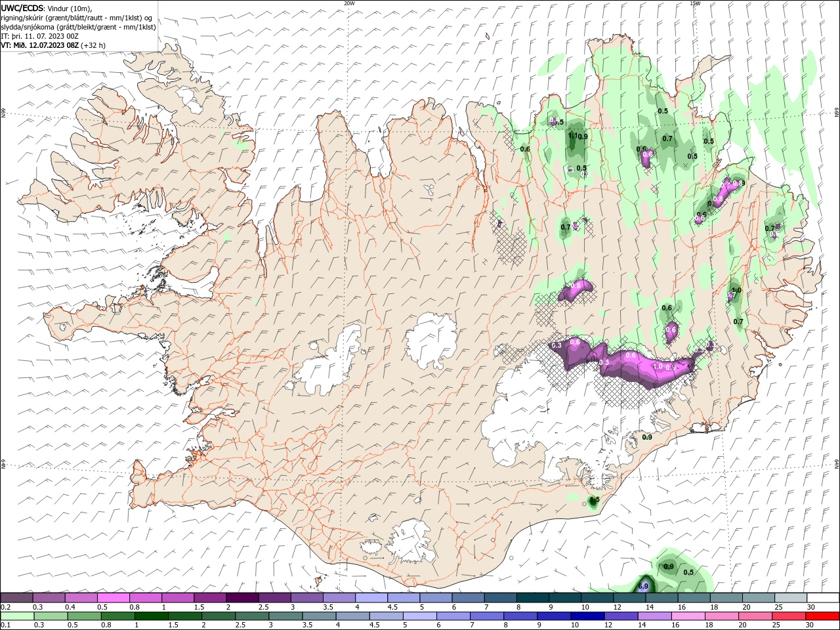Pick the rain-scale swatch labeled 3.5
The height and width of the screenshot is (630, 840).
319,616
